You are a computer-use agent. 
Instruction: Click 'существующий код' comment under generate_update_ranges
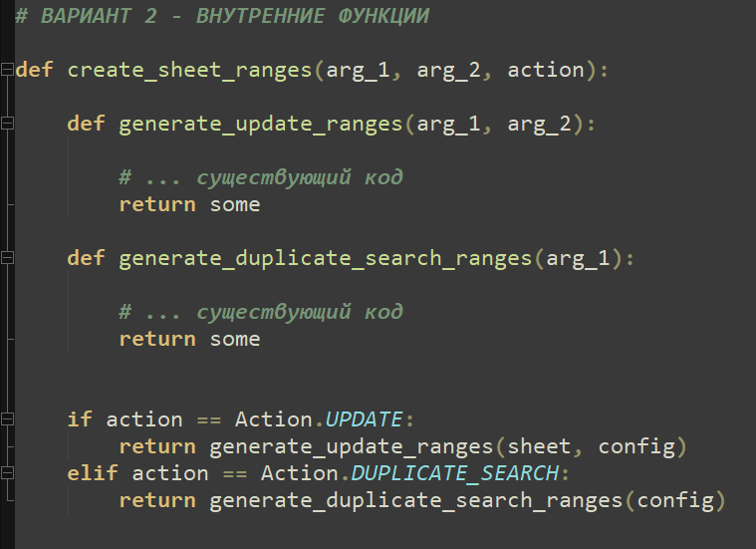(x=299, y=178)
